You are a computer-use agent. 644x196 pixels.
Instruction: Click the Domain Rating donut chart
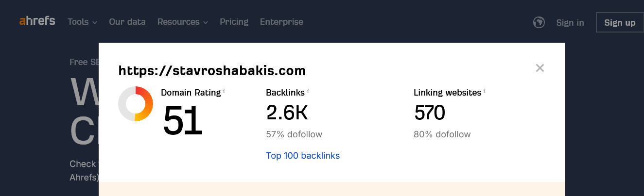[x=136, y=104]
